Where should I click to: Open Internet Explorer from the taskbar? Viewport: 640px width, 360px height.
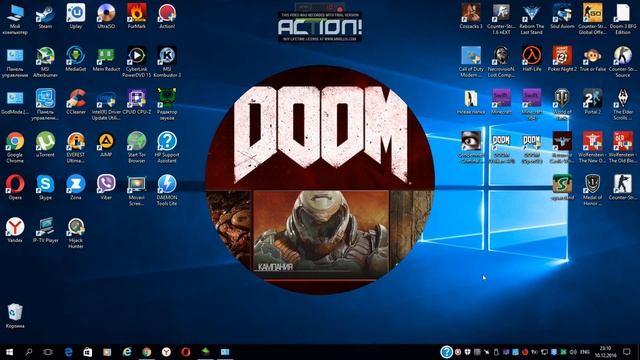pyautogui.click(x=127, y=352)
